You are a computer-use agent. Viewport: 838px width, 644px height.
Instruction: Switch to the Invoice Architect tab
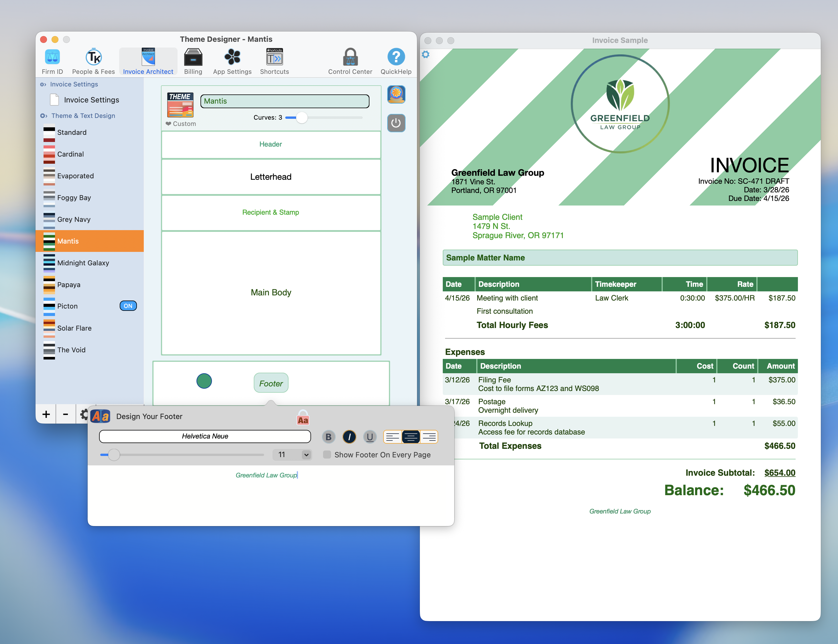click(x=148, y=61)
